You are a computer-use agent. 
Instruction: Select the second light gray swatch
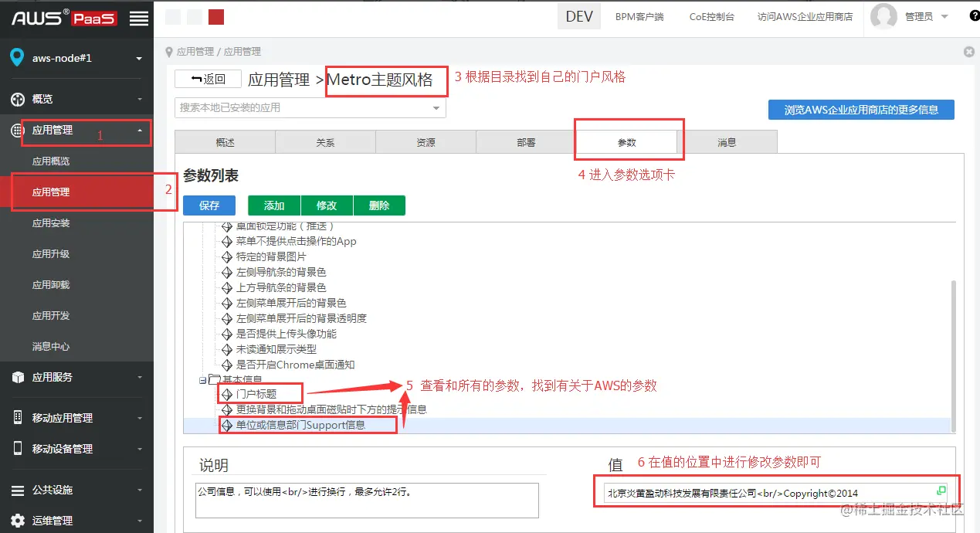(195, 17)
